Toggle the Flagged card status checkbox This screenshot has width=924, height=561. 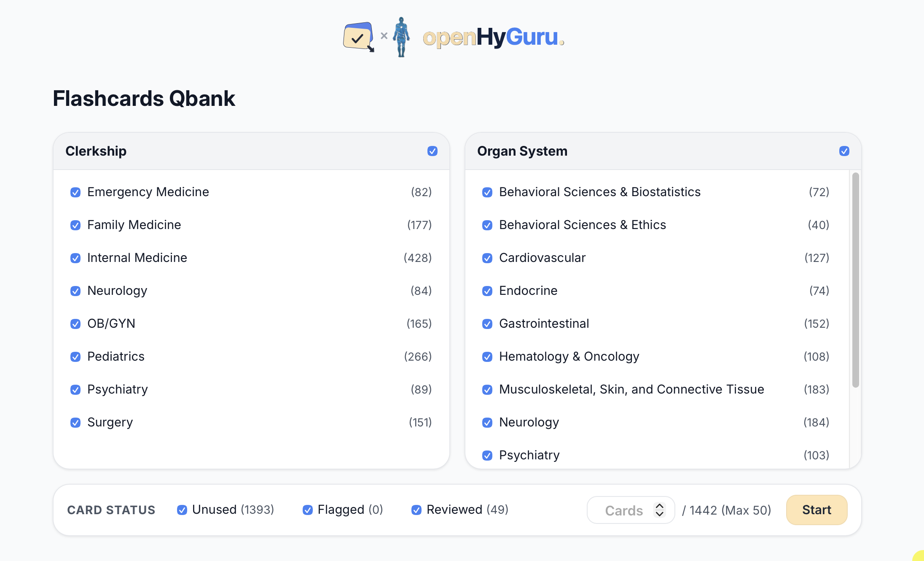click(x=308, y=510)
